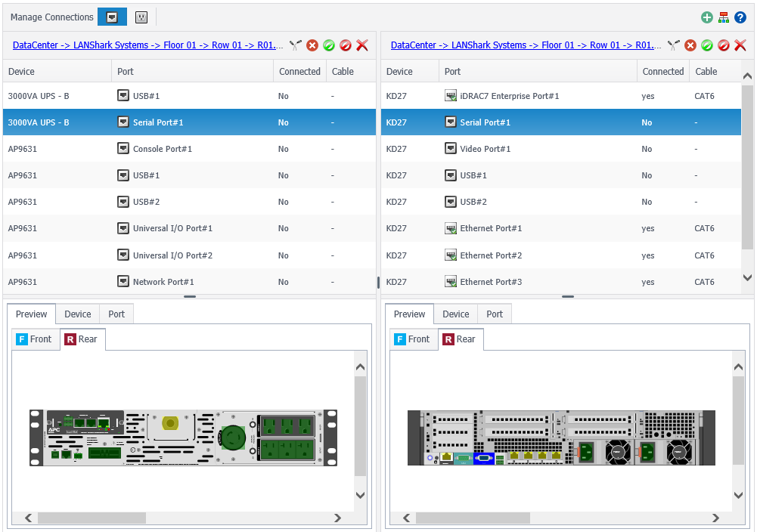Switch to right pane Preview tab
The height and width of the screenshot is (532, 757).
(x=409, y=314)
